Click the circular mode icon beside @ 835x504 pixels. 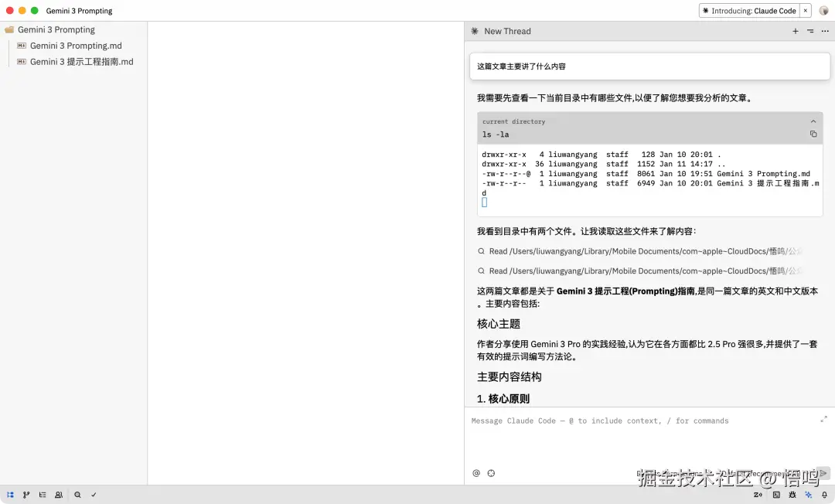(x=491, y=473)
